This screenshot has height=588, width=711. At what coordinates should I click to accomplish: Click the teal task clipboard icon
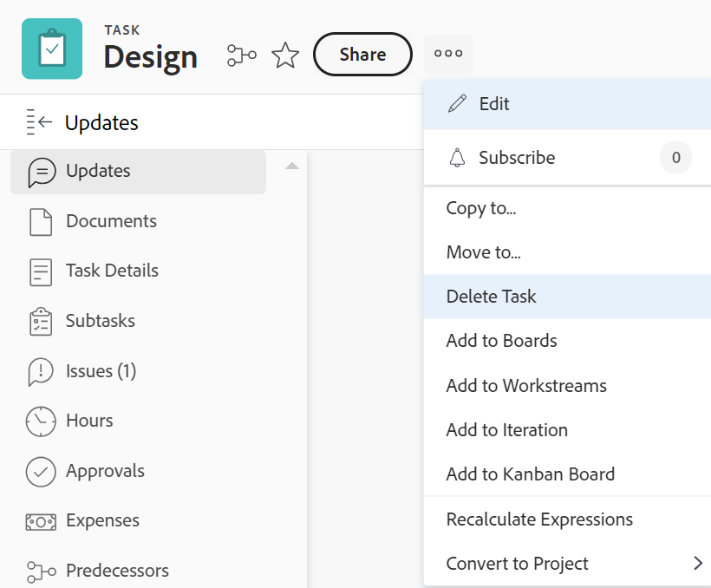52,49
